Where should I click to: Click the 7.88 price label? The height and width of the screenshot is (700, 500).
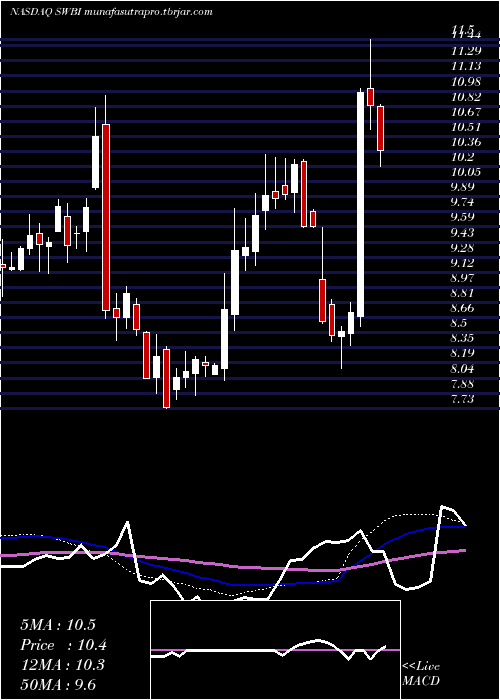462,384
